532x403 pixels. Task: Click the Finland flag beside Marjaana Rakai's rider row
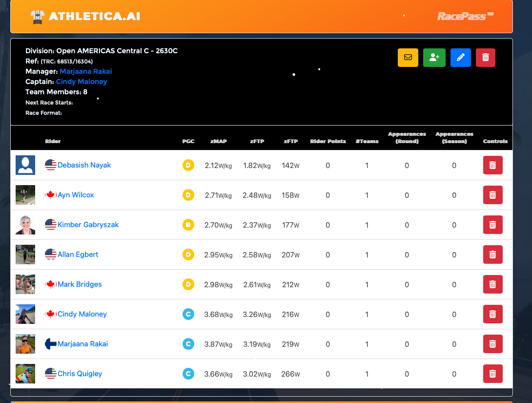pos(51,344)
